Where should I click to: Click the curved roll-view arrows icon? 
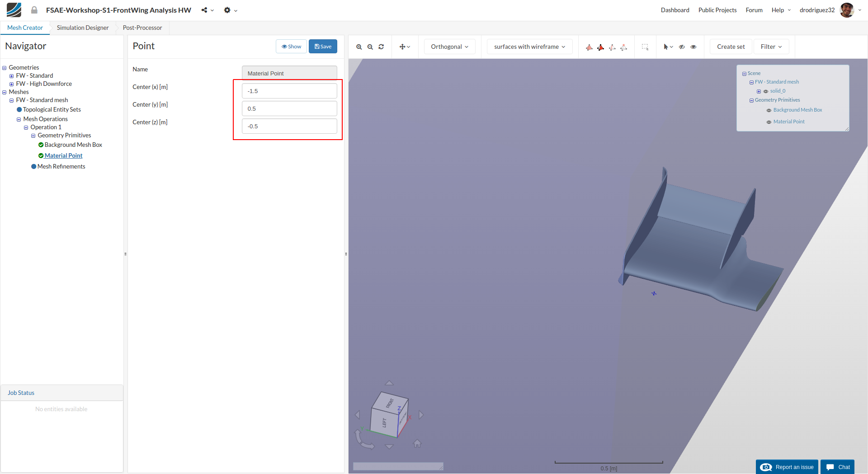click(364, 440)
